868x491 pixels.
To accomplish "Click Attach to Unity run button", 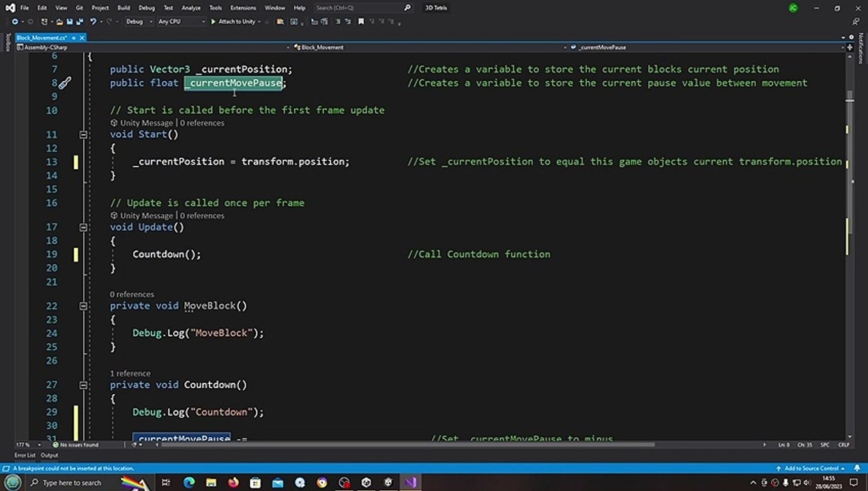I will pos(233,21).
